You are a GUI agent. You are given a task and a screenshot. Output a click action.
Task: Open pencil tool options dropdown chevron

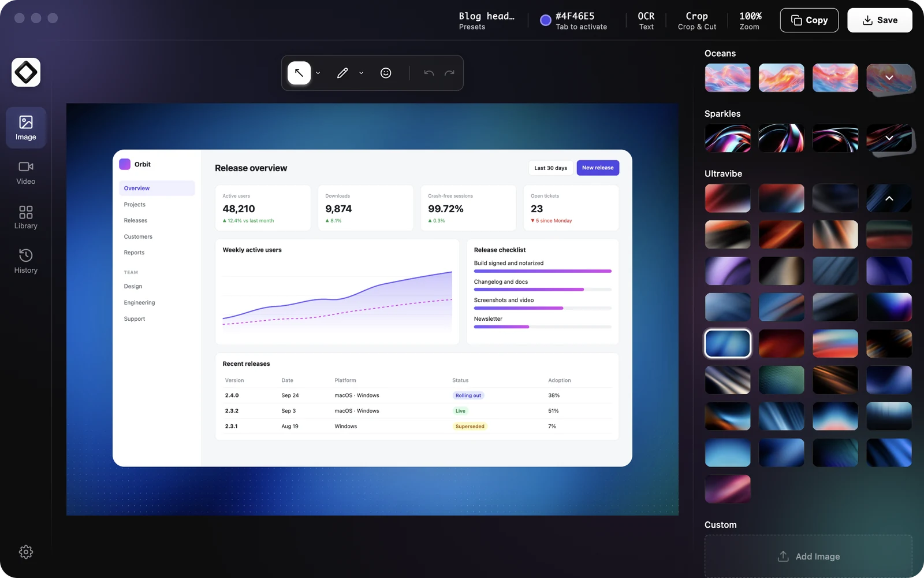[361, 73]
